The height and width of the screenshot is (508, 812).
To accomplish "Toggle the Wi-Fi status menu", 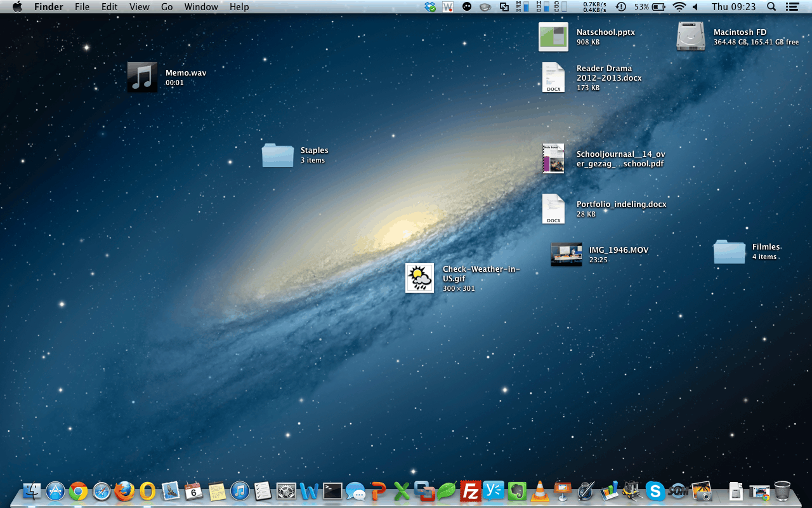I will pos(679,7).
